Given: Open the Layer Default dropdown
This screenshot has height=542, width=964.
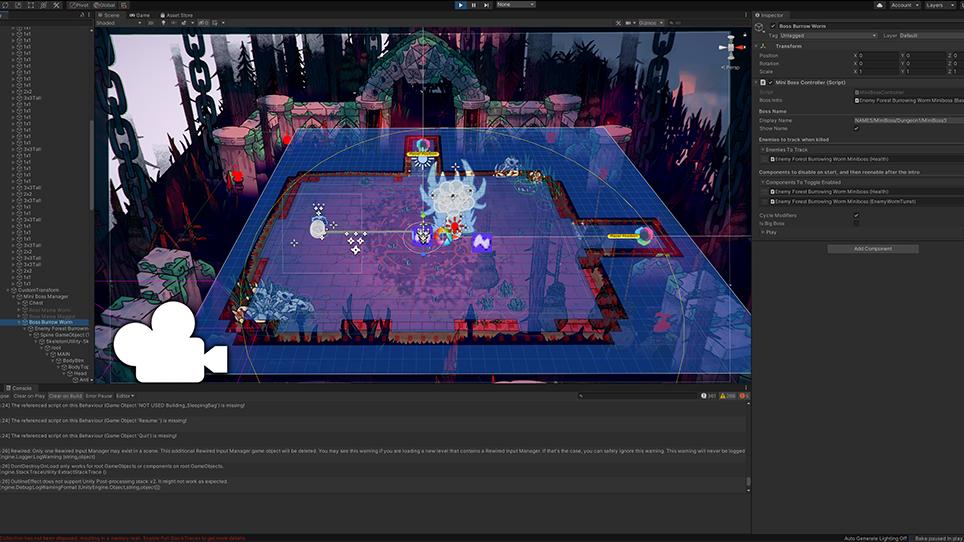Looking at the screenshot, I should [x=931, y=36].
